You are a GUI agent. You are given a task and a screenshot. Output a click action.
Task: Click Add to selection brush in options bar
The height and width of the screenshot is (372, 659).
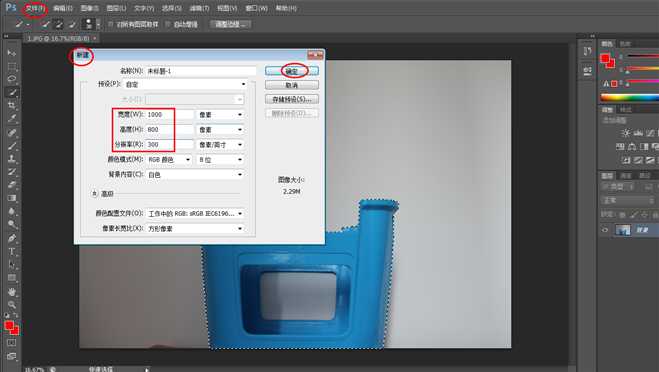(59, 24)
